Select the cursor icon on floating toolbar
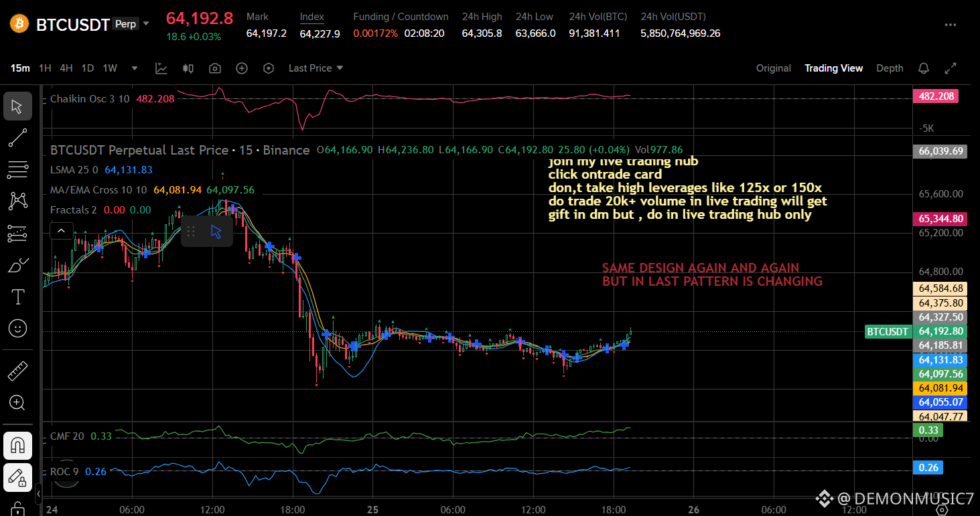 216,232
